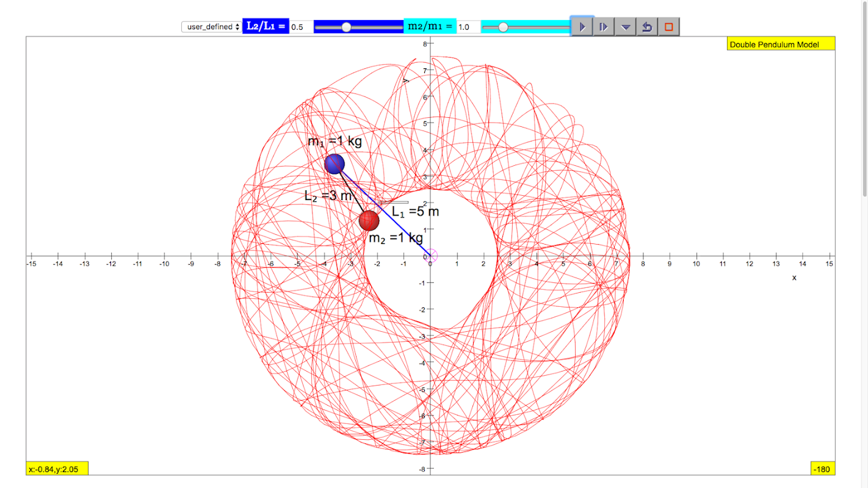868x488 pixels.
Task: Click the blue L2/L1 label
Action: (266, 26)
